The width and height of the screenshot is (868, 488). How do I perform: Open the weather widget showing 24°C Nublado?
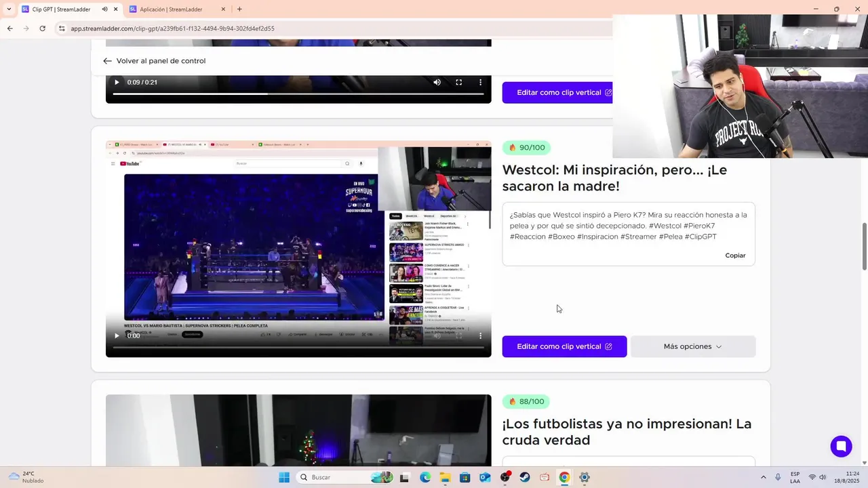click(x=26, y=477)
